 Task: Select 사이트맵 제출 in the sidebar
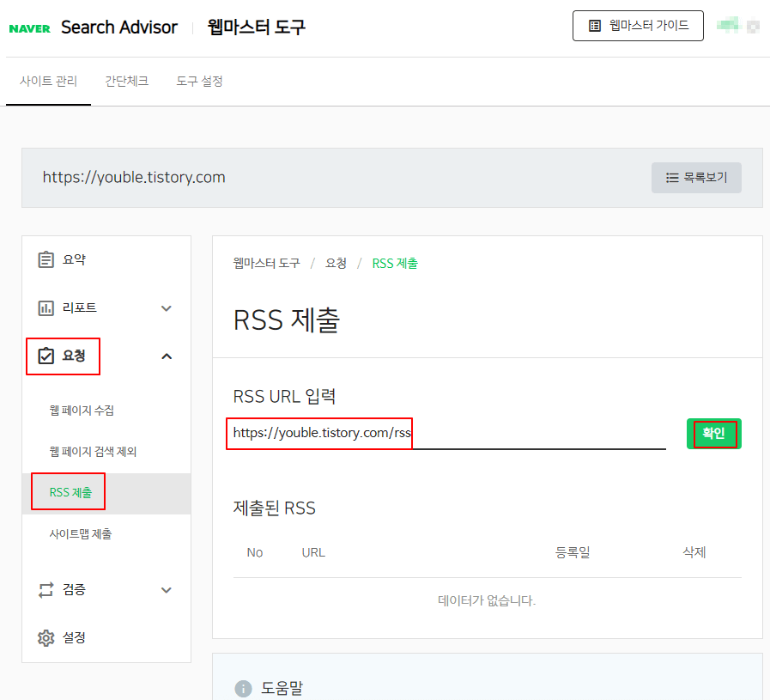(x=81, y=533)
